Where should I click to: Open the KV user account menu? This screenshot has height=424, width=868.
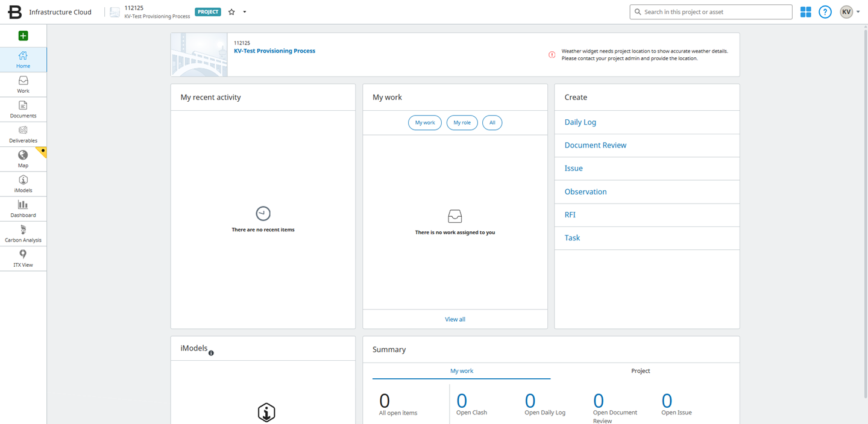coord(849,12)
